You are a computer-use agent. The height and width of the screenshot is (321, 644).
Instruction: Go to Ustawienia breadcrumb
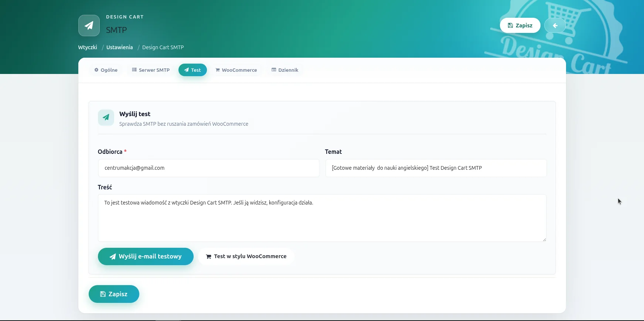(x=119, y=47)
